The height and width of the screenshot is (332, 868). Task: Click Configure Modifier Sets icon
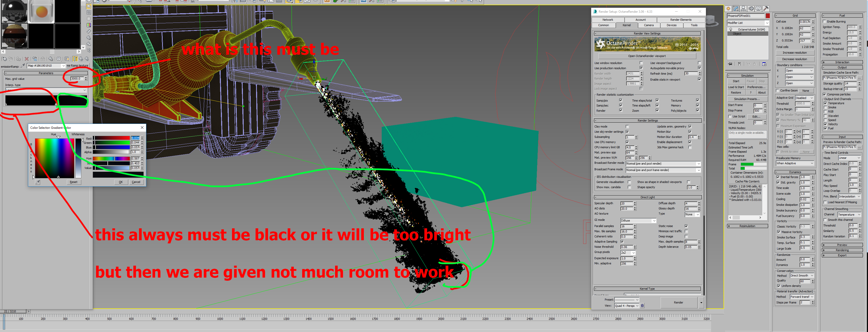764,64
